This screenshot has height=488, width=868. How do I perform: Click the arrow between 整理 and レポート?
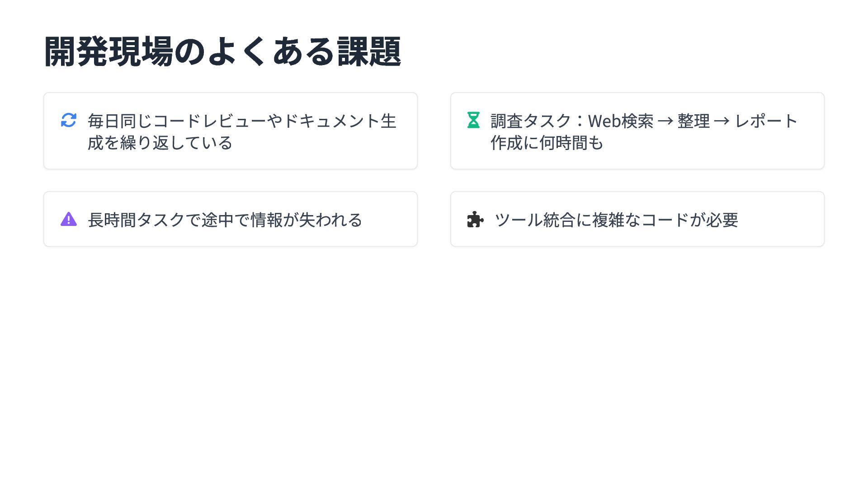point(722,121)
